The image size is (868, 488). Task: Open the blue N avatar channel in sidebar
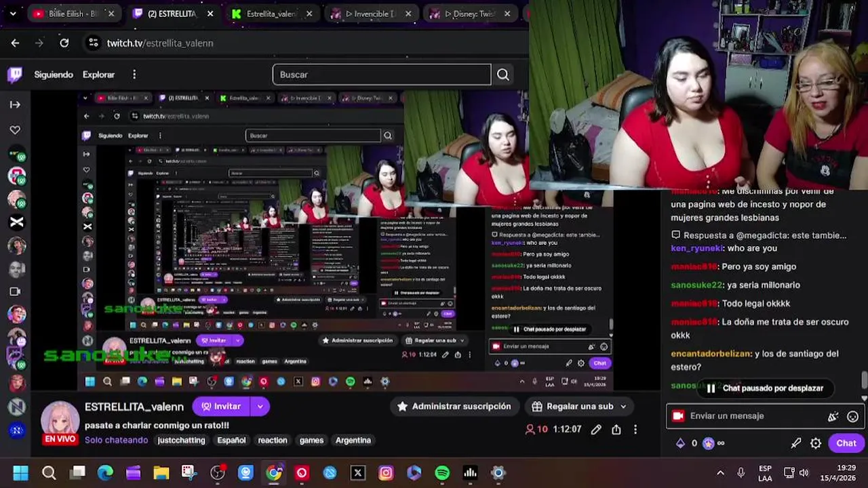(17, 430)
